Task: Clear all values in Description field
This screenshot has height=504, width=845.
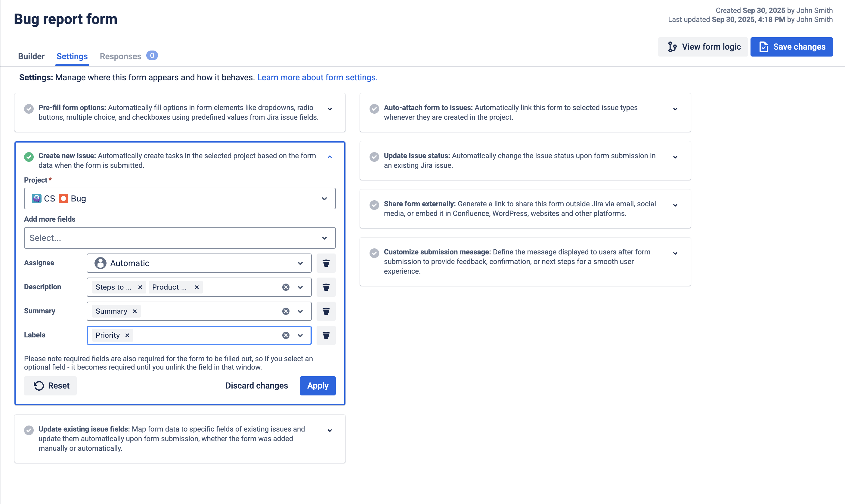Action: (x=286, y=287)
